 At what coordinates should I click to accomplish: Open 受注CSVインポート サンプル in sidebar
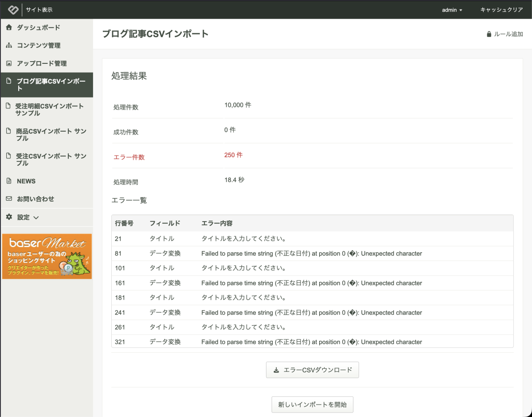[x=51, y=160]
